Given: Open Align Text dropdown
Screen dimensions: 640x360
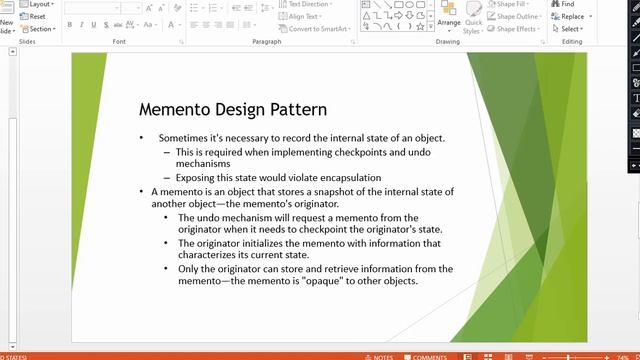Looking at the screenshot, I should [x=300, y=16].
